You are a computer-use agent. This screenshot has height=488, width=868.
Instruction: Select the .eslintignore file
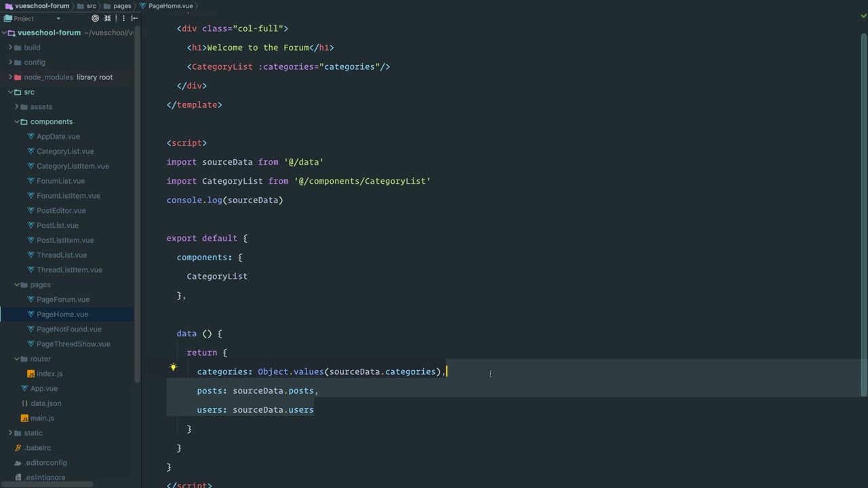click(x=45, y=478)
